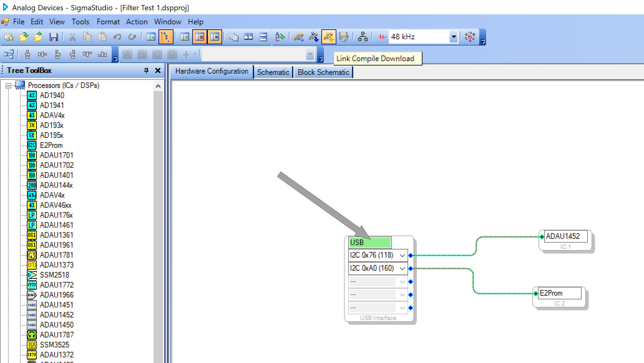Select ADAU1452 in the Tree ToolBox

click(57, 315)
